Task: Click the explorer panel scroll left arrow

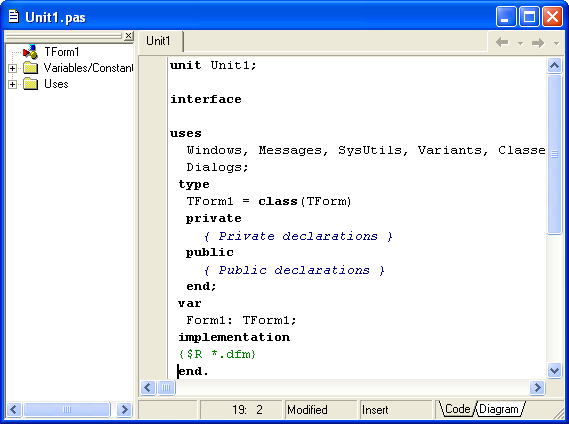Action: (14, 409)
